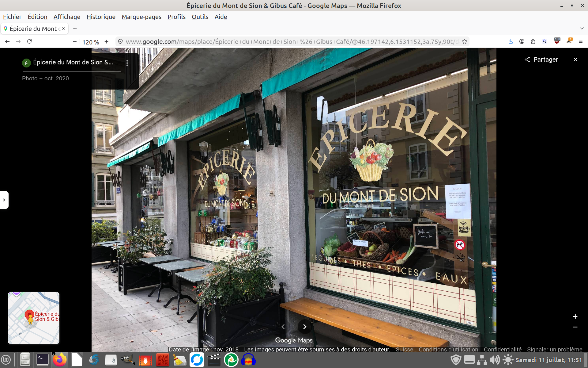
Task: Zoom out of the photo
Action: pos(575,327)
